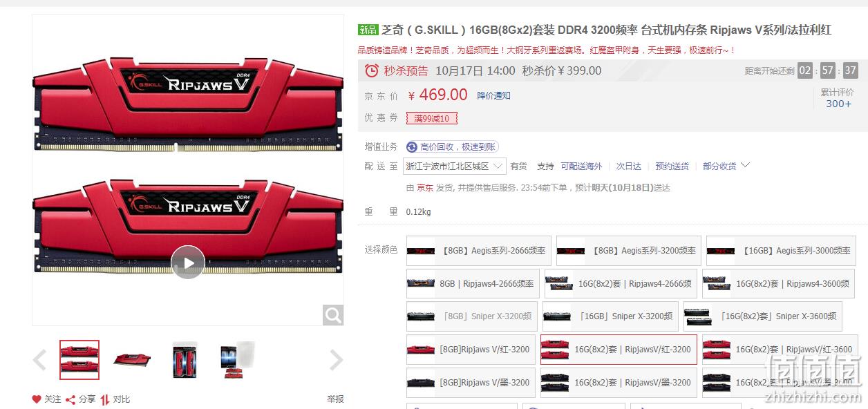Screen dimensions: 868x409
Task: Select 【8GB】Aegis系列-2666频率 option
Action: coord(479,251)
